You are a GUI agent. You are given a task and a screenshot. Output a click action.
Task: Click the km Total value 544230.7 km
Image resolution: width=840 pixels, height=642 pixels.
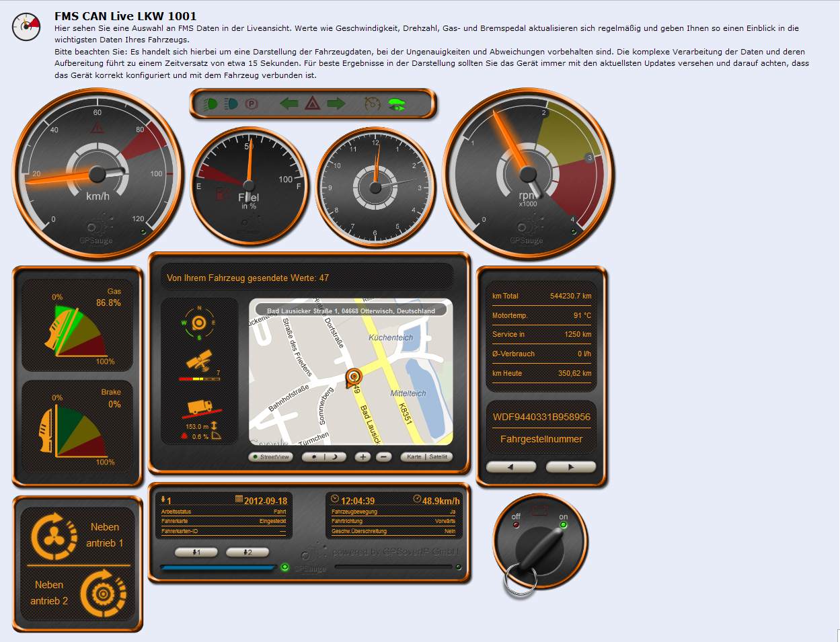571,296
